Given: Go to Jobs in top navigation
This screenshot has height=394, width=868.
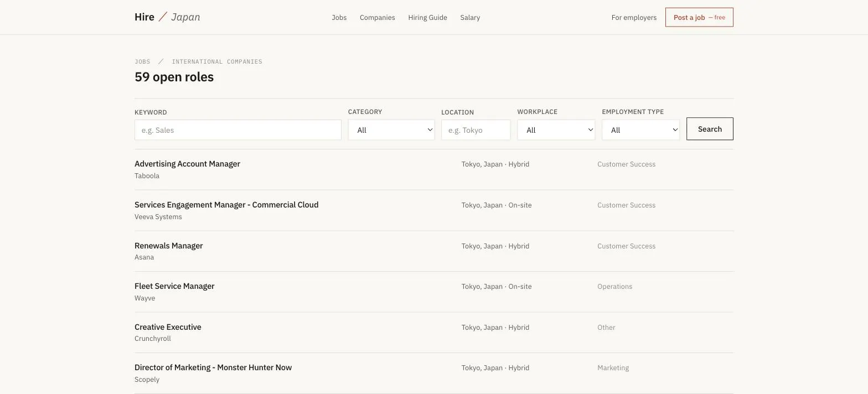Looking at the screenshot, I should (339, 18).
